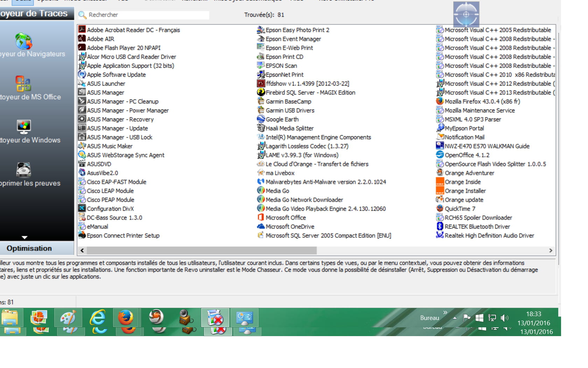Open the Nettoyeur de MS Office icon

coord(23,84)
